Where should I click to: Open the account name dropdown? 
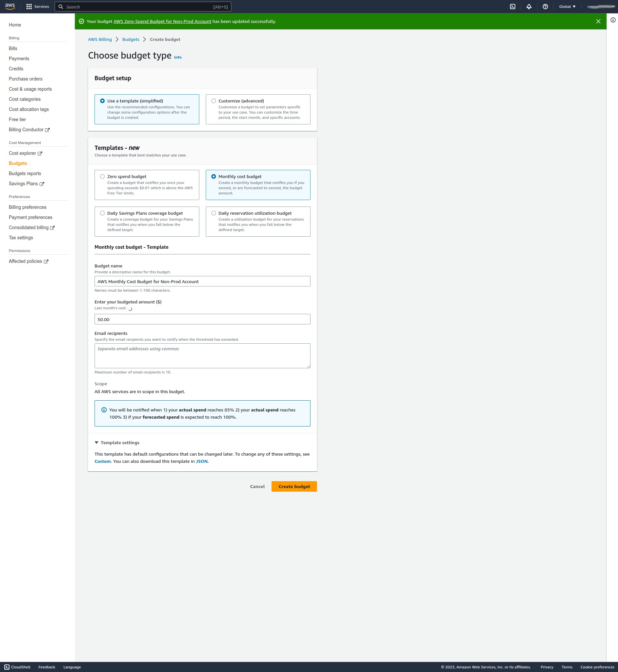pos(601,7)
